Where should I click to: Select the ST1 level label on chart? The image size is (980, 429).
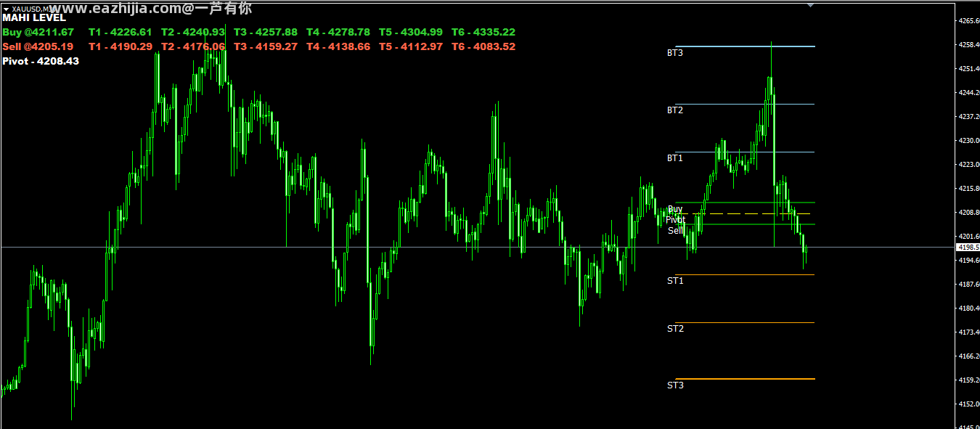[675, 281]
